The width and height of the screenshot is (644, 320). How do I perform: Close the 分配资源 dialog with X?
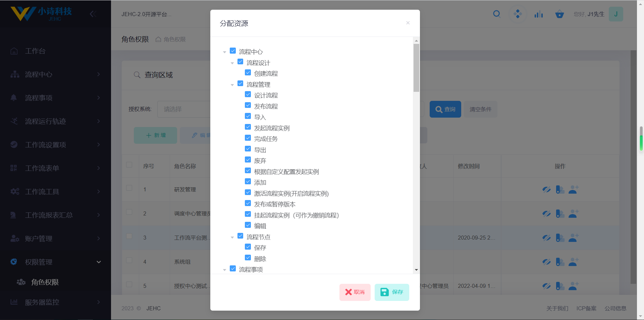click(408, 23)
